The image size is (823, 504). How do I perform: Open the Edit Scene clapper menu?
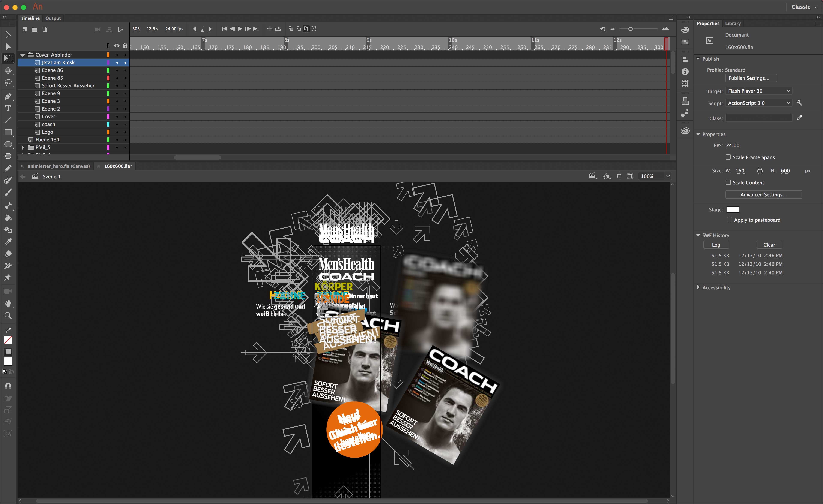point(593,176)
